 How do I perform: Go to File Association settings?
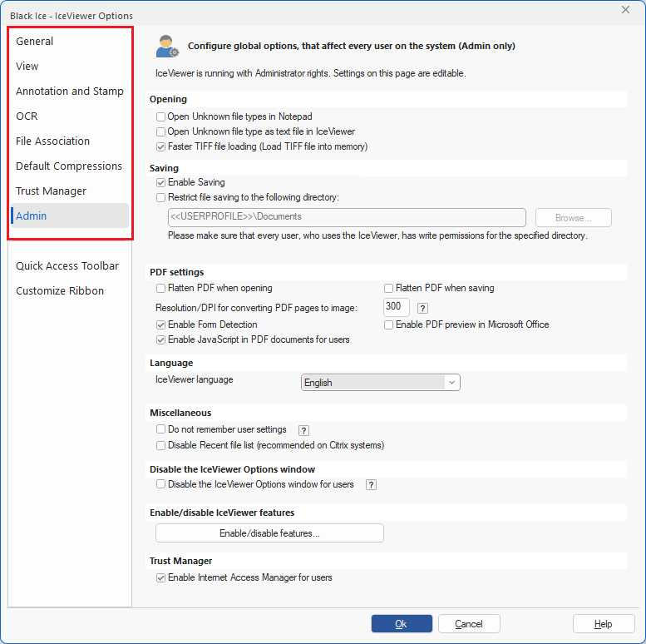tap(70, 141)
